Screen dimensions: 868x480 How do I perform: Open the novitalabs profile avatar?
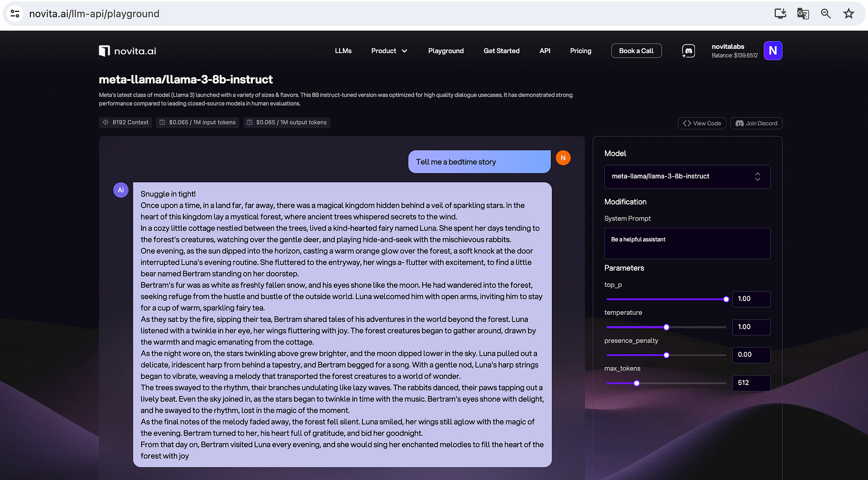pos(773,51)
